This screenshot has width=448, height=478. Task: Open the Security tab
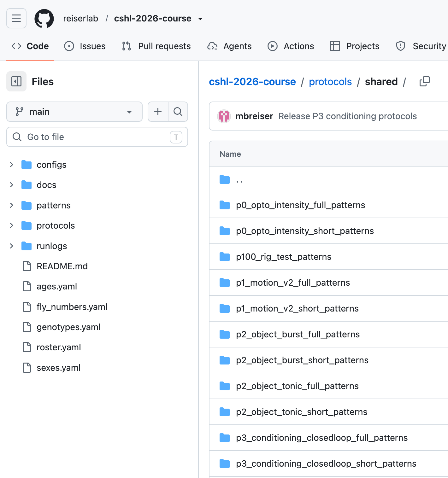click(421, 46)
